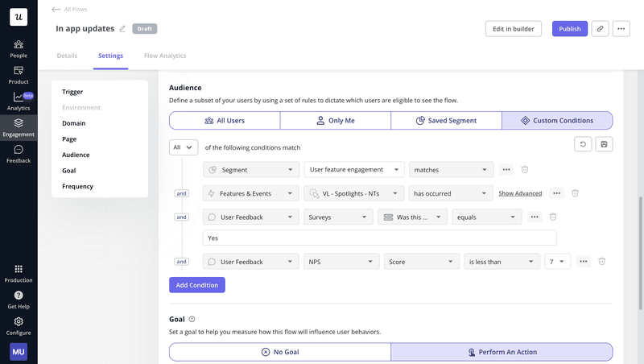Edit the flow name with pencil icon
Screen dimensions: 644x364
point(122,29)
